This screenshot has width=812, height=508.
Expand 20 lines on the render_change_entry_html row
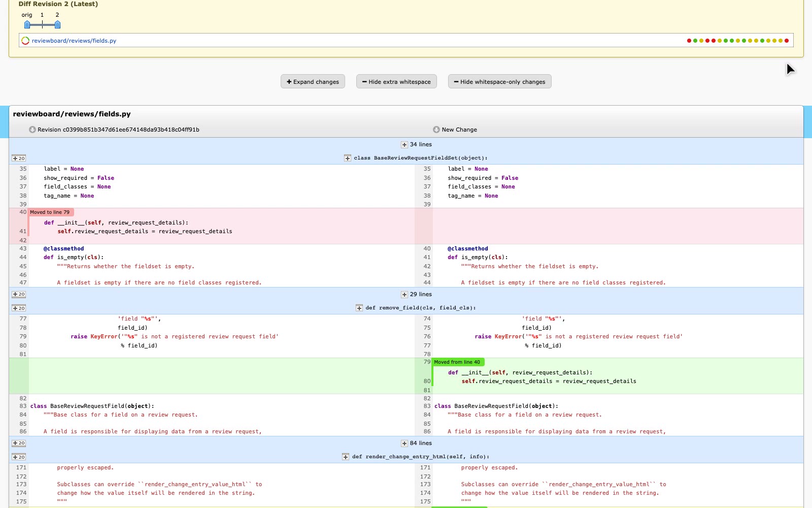19,457
